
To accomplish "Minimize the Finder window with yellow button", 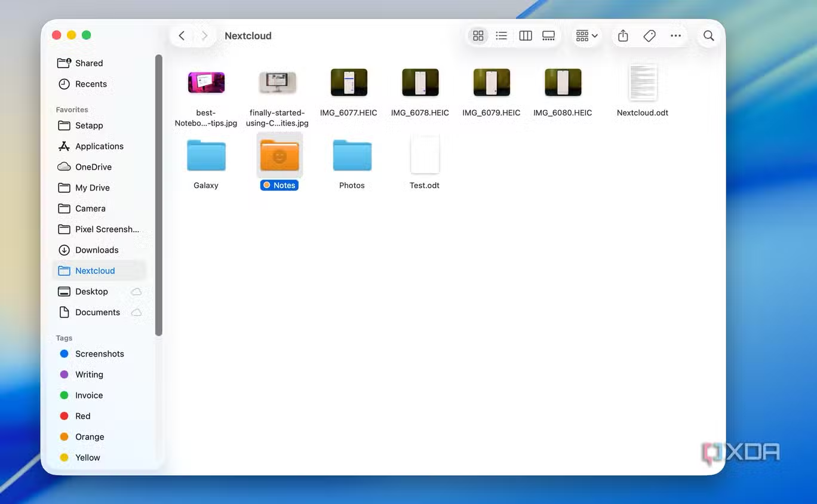I will (71, 35).
